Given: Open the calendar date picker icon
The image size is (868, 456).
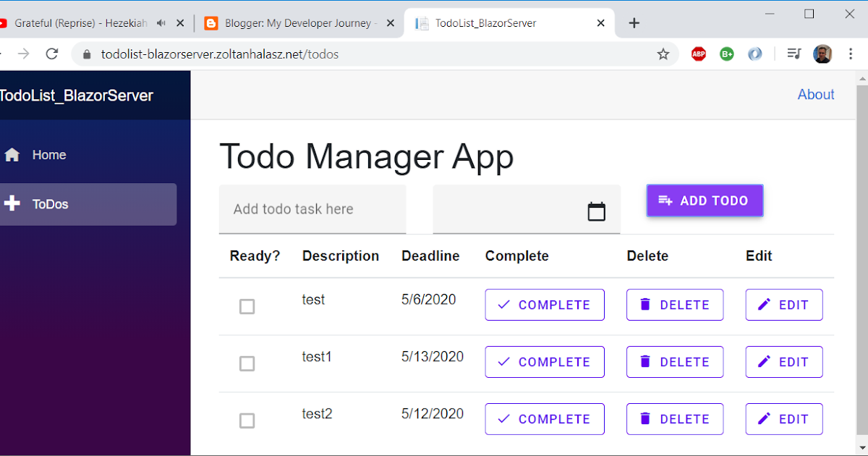Looking at the screenshot, I should pos(596,211).
